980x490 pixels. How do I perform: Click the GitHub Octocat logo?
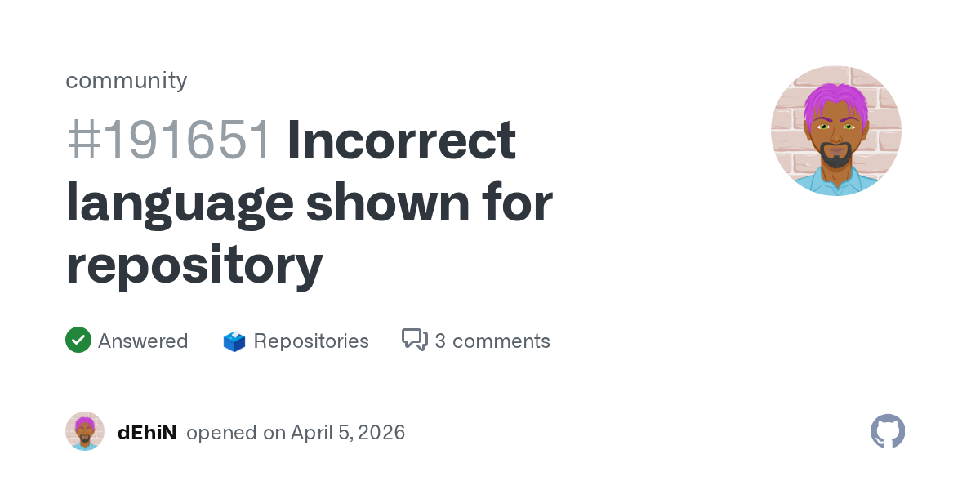[x=888, y=431]
